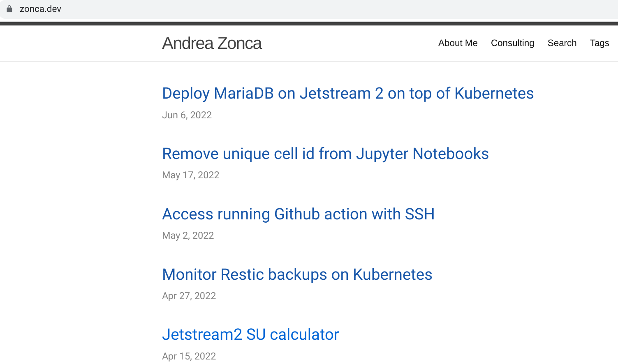The width and height of the screenshot is (618, 364).
Task: Open Deploy MariaDB on Jetstream 2 post
Action: click(x=347, y=93)
